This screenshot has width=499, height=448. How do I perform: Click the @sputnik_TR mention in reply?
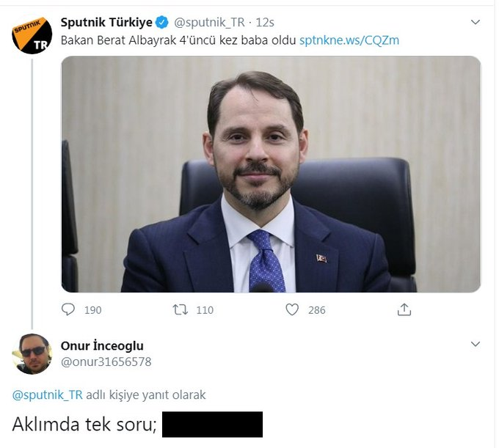click(48, 394)
